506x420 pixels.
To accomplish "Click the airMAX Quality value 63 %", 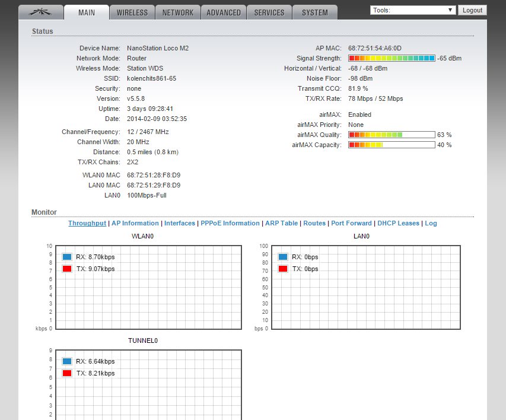I will (x=444, y=135).
